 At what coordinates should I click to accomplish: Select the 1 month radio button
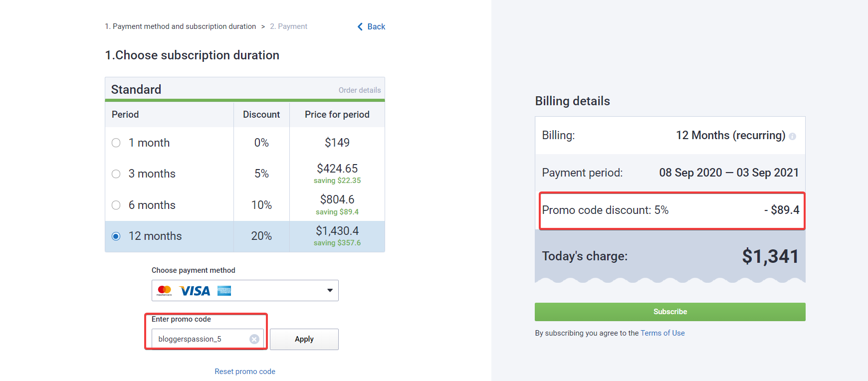(116, 143)
